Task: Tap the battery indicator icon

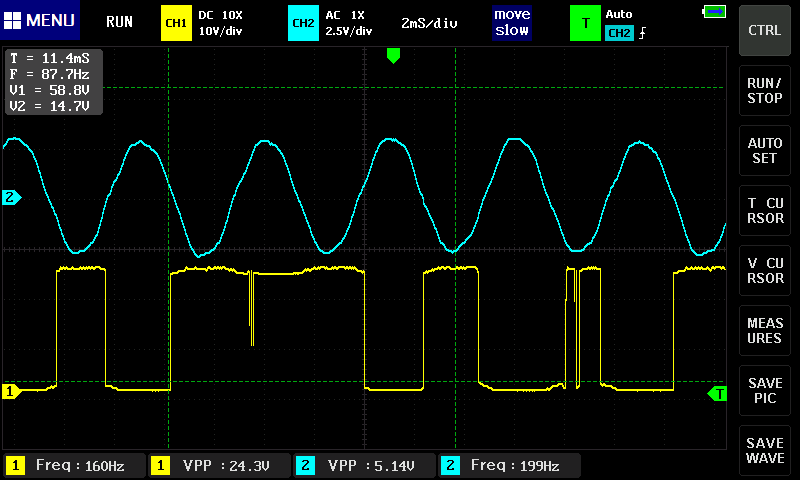Action: pyautogui.click(x=714, y=11)
